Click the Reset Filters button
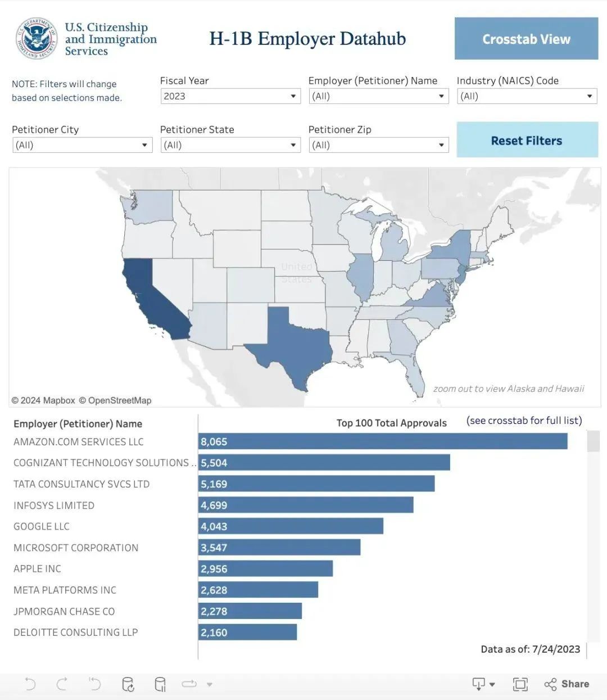This screenshot has height=700, width=607. coord(527,140)
